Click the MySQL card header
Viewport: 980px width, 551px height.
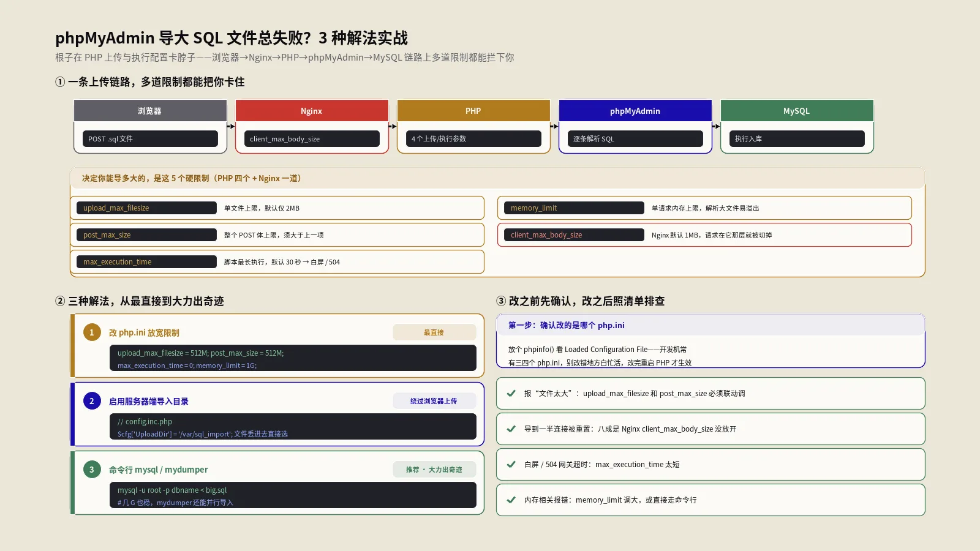[x=797, y=111]
